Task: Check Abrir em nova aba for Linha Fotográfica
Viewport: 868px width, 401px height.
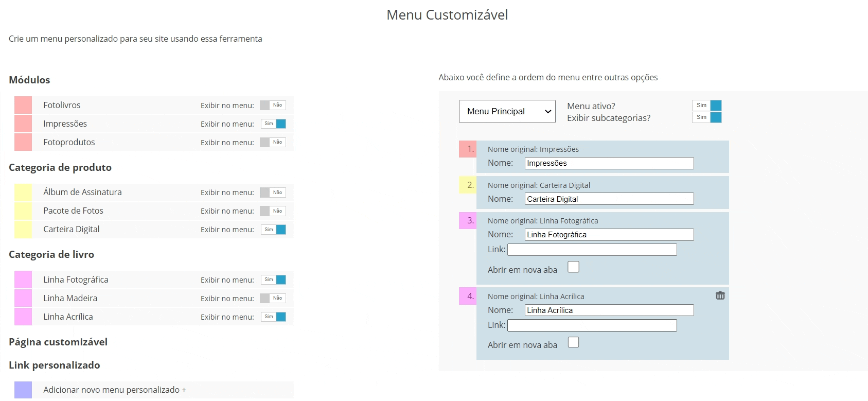Action: coord(573,267)
